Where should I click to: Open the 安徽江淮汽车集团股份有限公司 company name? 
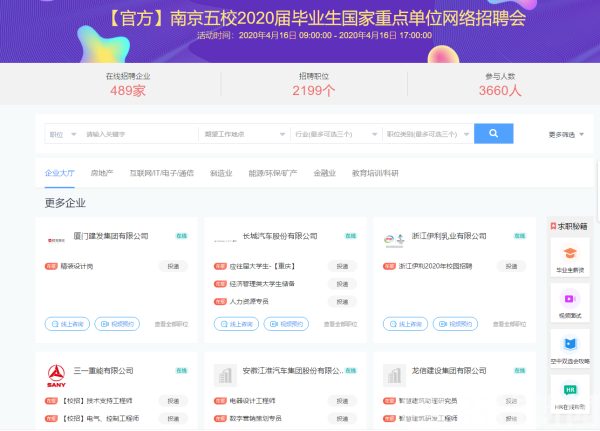coord(293,371)
